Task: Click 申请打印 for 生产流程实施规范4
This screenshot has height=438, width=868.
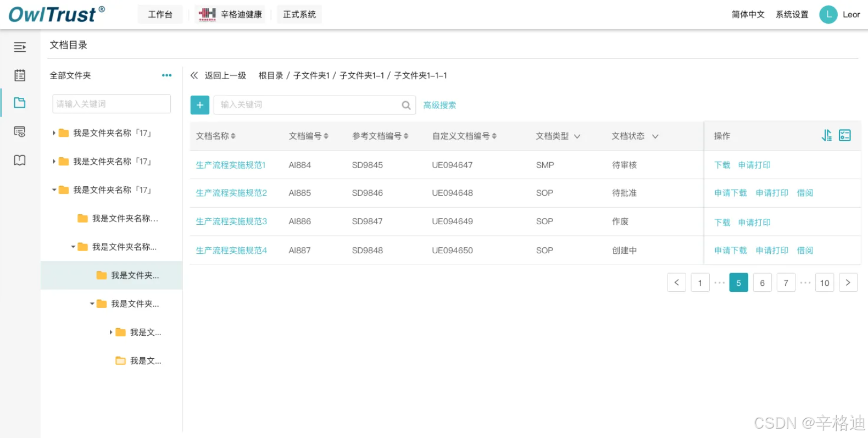Action: (772, 251)
